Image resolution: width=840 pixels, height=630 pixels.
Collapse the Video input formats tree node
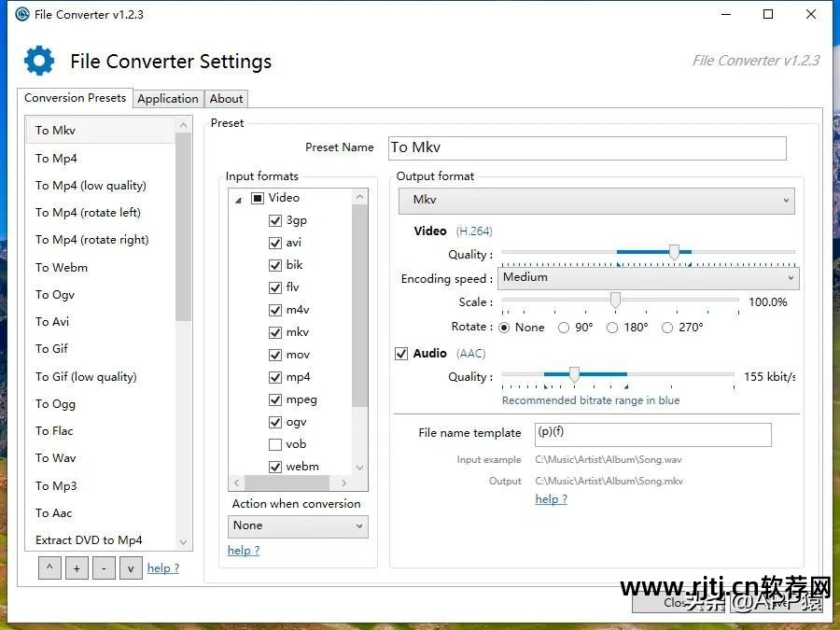[238, 200]
